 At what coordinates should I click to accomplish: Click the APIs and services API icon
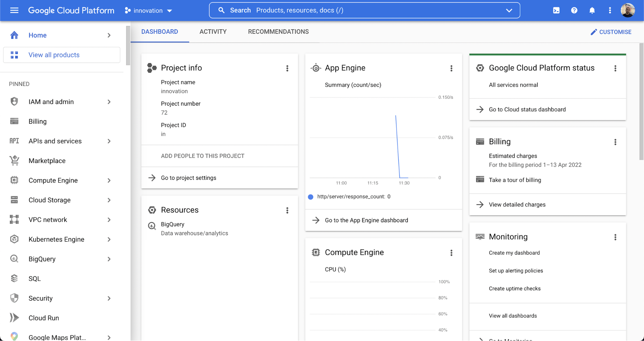pyautogui.click(x=14, y=141)
